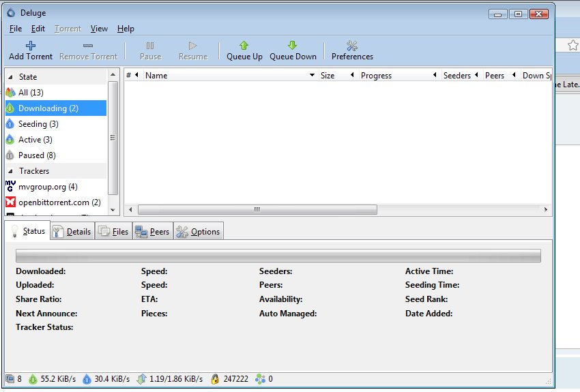The width and height of the screenshot is (580, 392).
Task: Open the File menu
Action: (16, 29)
